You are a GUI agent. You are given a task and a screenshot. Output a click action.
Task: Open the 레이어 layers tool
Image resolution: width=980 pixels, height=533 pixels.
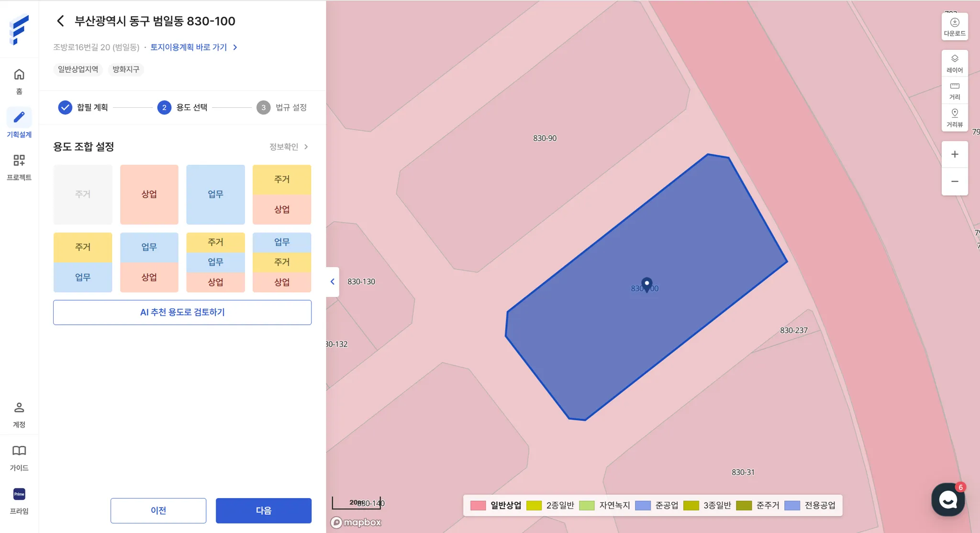click(954, 63)
